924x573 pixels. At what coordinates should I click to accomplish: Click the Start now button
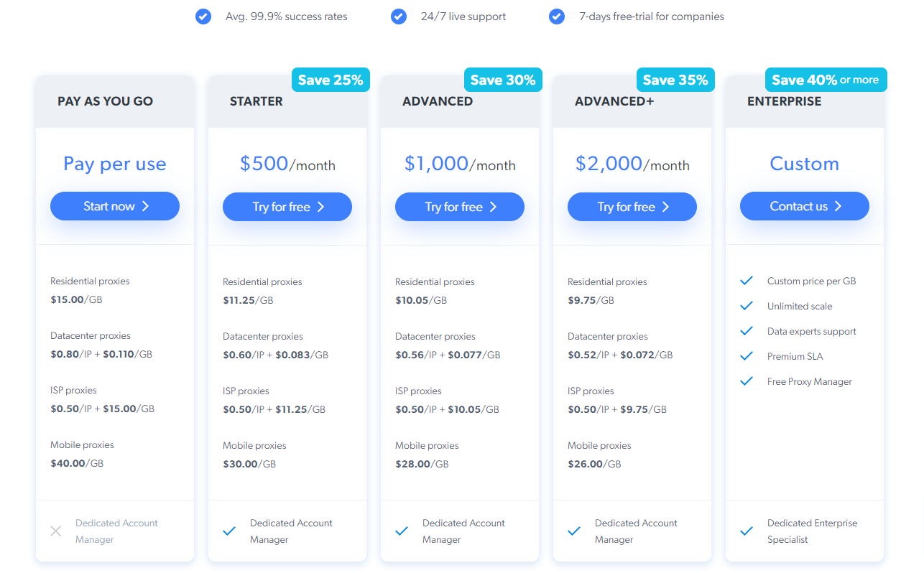[115, 206]
